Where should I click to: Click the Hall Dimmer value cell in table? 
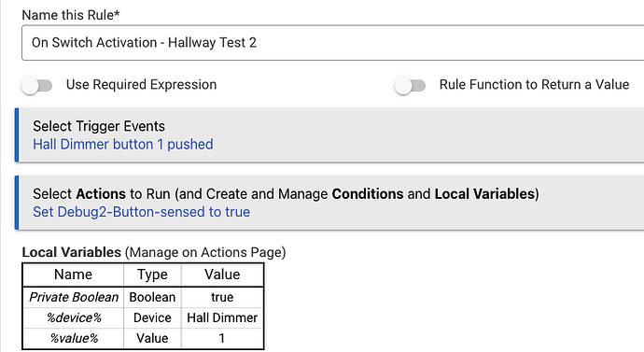coord(222,317)
